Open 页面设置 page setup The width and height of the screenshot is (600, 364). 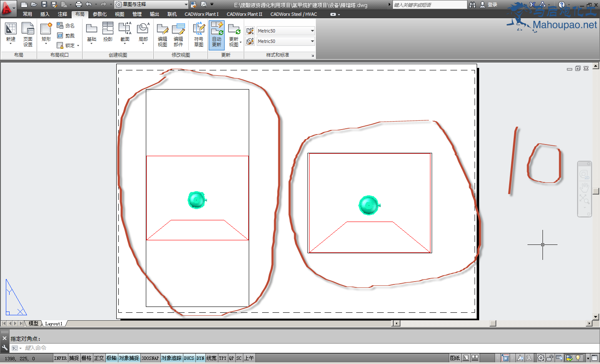tap(28, 34)
